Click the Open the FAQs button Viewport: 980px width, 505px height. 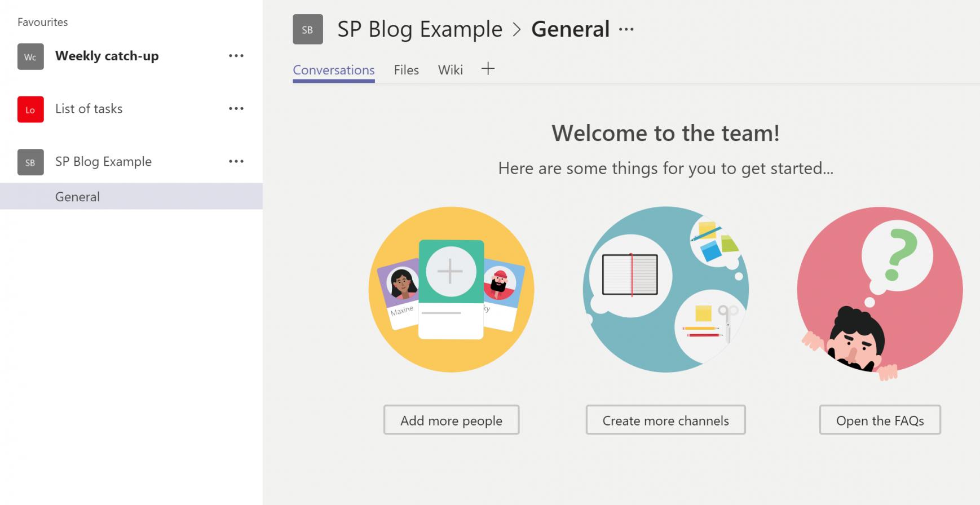[880, 420]
